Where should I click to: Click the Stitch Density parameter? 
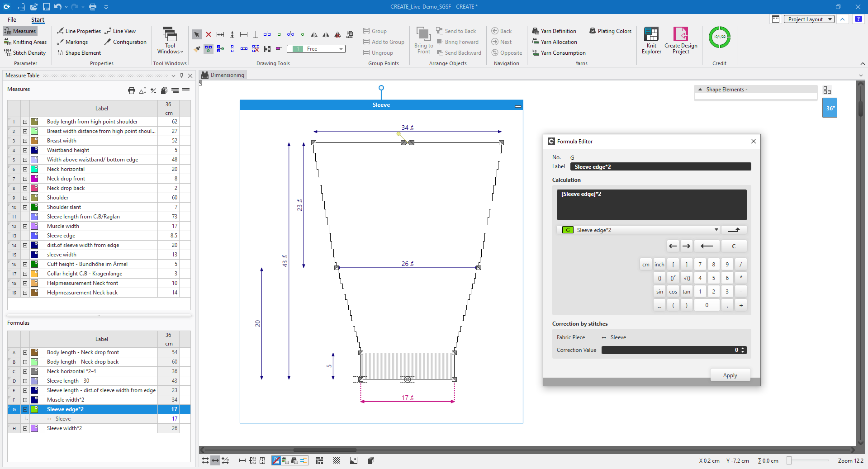25,53
